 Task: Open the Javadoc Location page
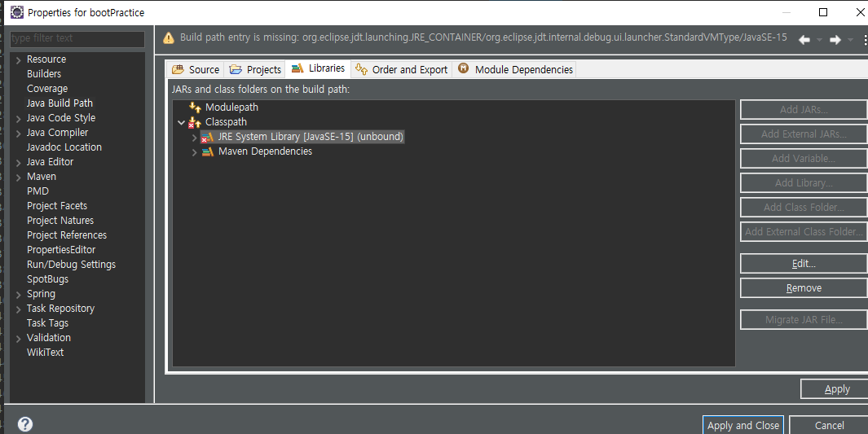tap(64, 147)
